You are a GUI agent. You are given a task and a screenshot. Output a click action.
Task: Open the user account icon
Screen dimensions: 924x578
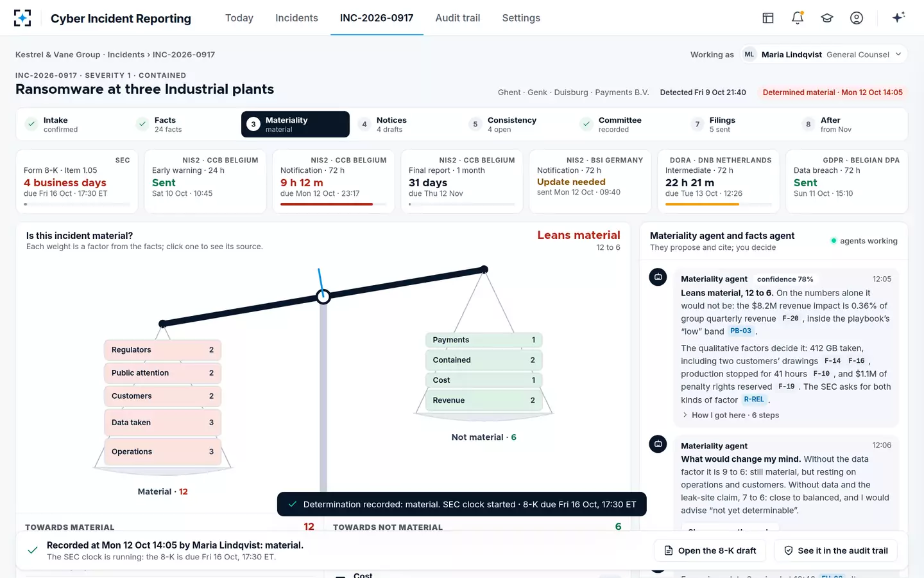point(857,18)
